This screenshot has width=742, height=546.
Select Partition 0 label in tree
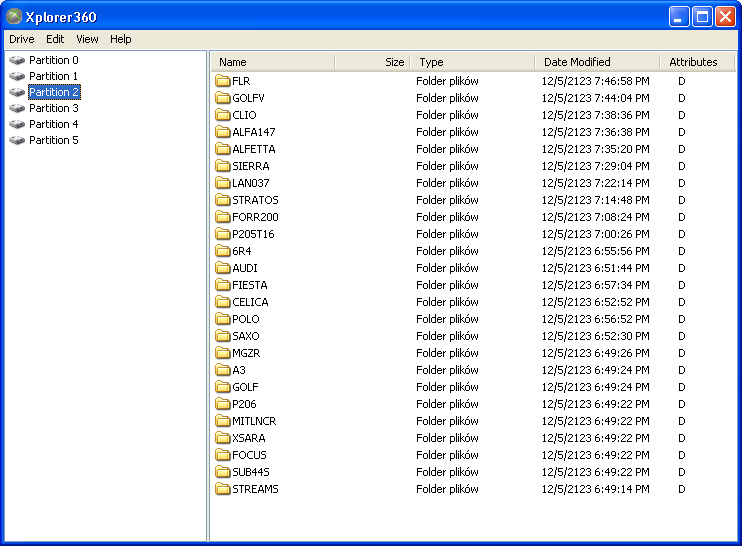pyautogui.click(x=53, y=60)
